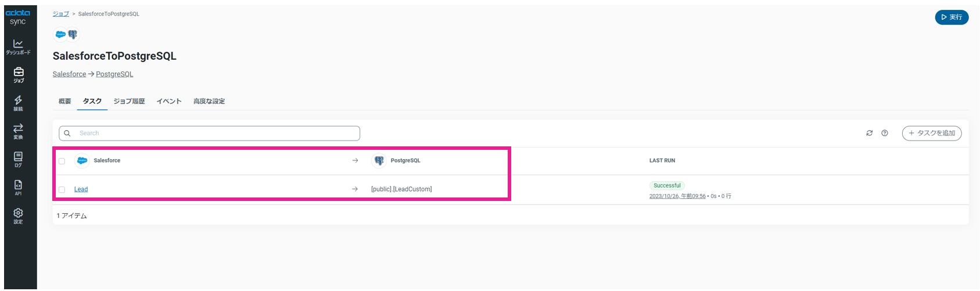
Task: Click the refresh tasks icon
Action: (869, 133)
